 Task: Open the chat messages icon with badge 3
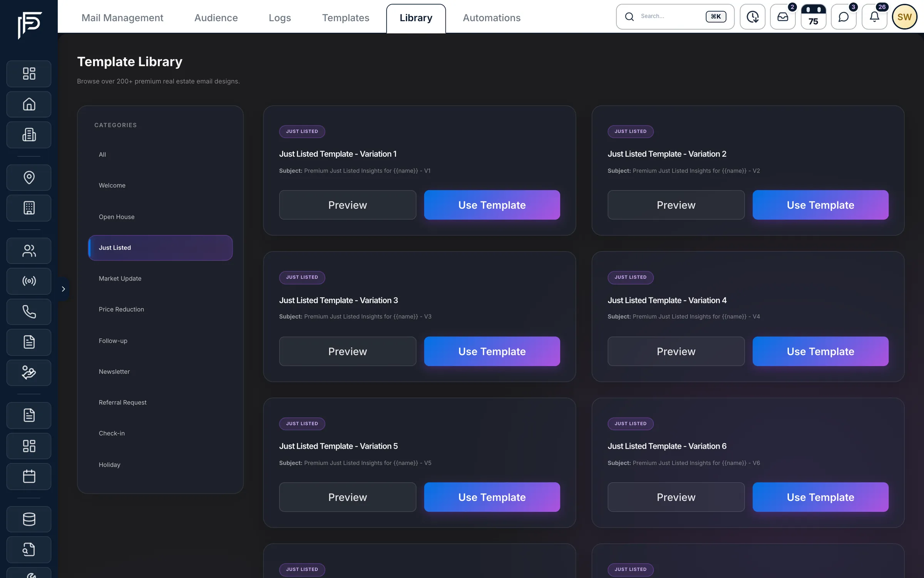tap(844, 17)
